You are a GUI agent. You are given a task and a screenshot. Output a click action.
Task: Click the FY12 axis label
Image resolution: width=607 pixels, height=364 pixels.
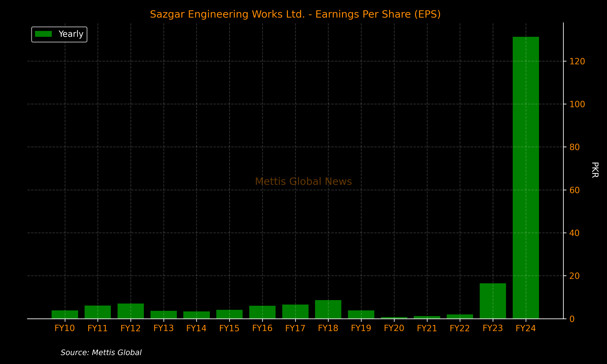[131, 328]
